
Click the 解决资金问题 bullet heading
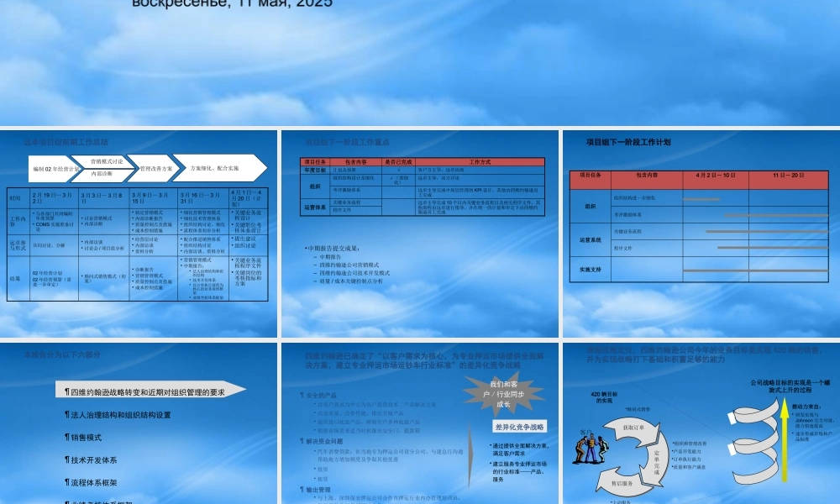322,441
